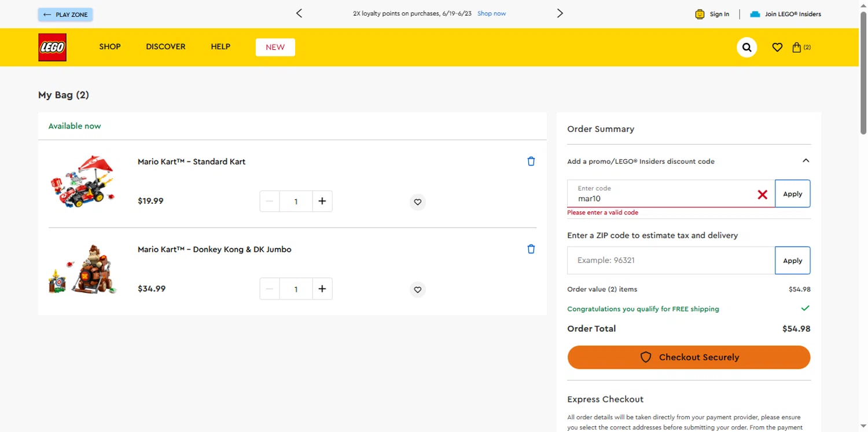Clear the promo code with red X
The image size is (868, 432).
763,195
